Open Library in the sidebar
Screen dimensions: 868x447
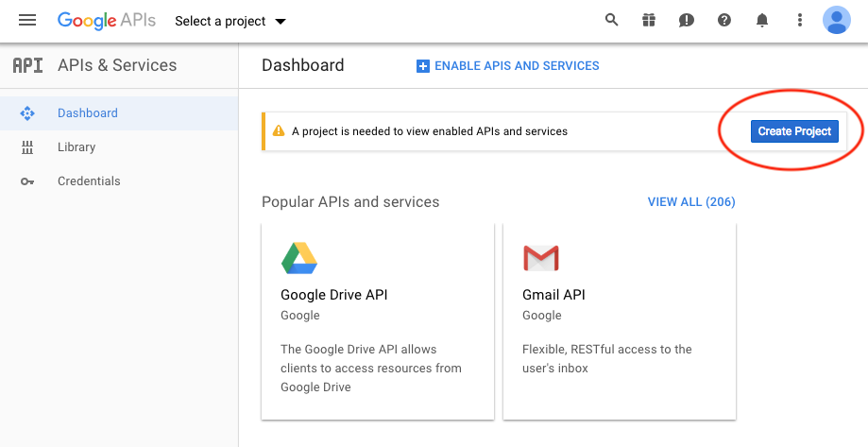tap(77, 147)
